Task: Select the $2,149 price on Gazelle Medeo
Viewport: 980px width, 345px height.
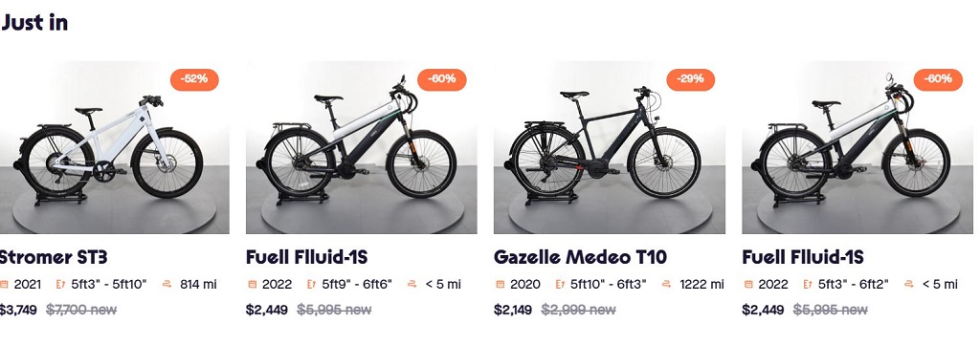Action: click(513, 310)
